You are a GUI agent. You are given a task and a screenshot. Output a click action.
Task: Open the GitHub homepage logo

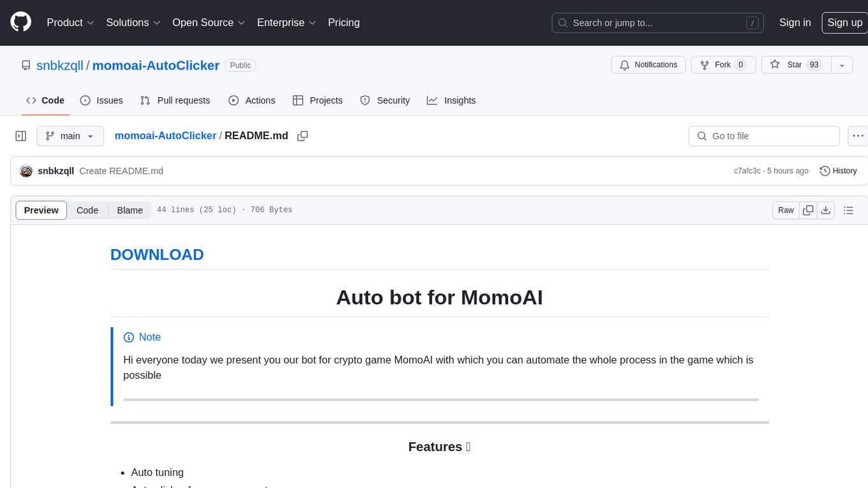[x=21, y=22]
